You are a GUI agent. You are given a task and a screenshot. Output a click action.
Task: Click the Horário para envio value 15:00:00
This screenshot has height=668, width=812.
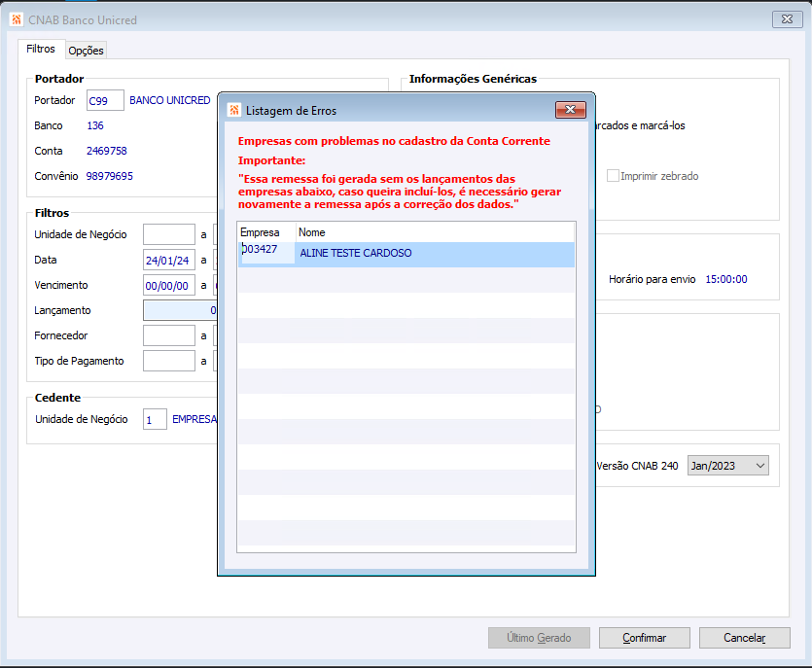[x=726, y=280]
